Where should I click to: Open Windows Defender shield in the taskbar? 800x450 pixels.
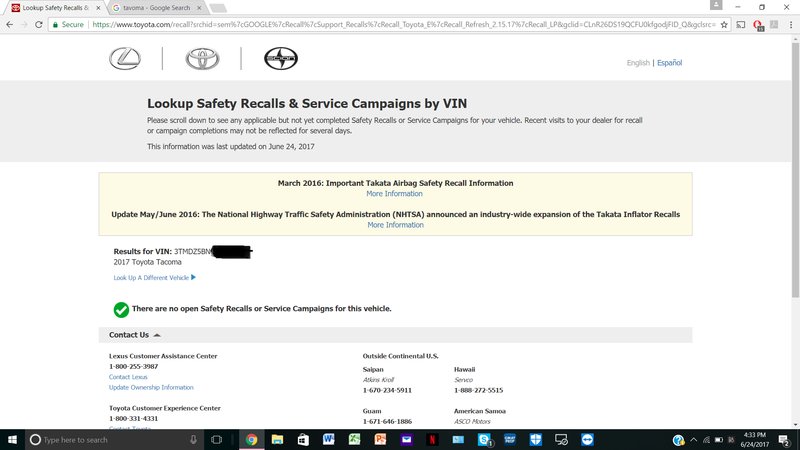point(535,440)
